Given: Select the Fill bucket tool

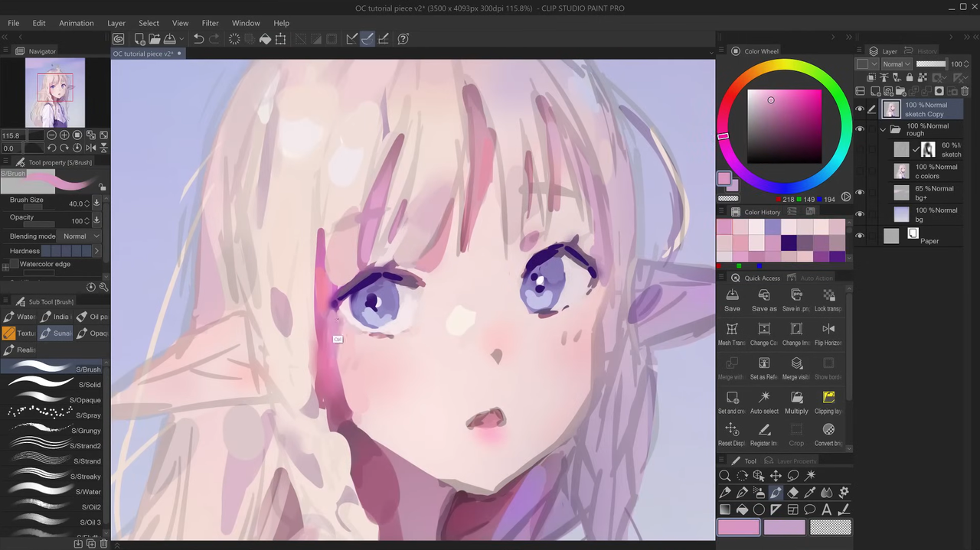Looking at the screenshot, I should pos(742,509).
